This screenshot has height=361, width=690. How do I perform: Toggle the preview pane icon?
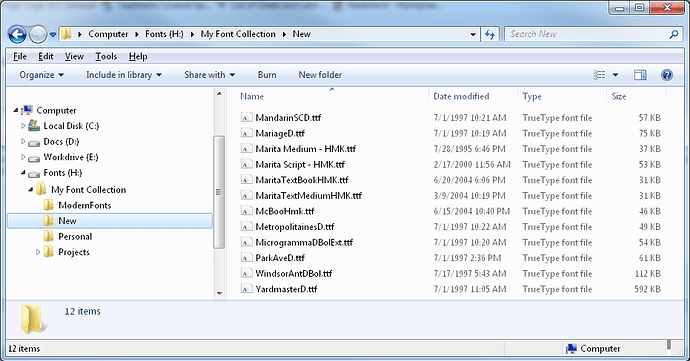[x=640, y=75]
